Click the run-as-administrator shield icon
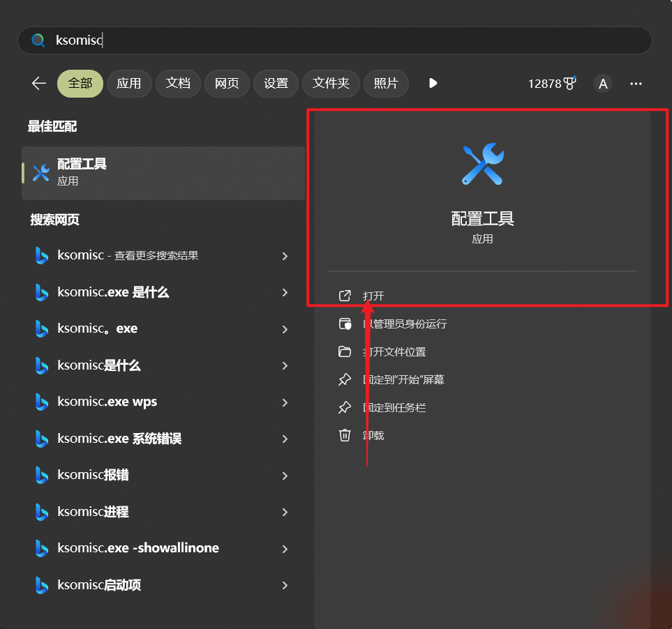The height and width of the screenshot is (629, 672). tap(345, 324)
